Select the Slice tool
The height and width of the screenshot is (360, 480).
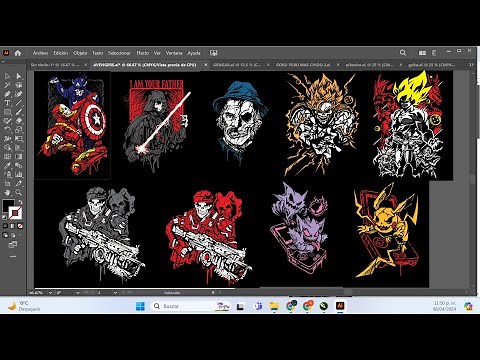click(19, 183)
